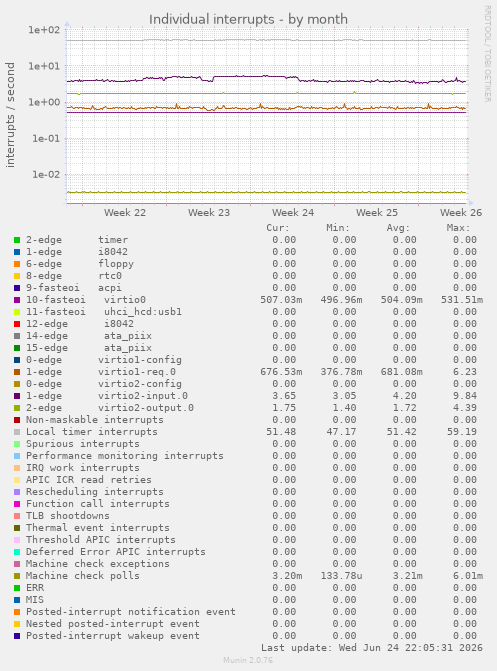Click the '133.78u' min value for Machine check polls
This screenshot has width=497, height=671.
point(342,576)
